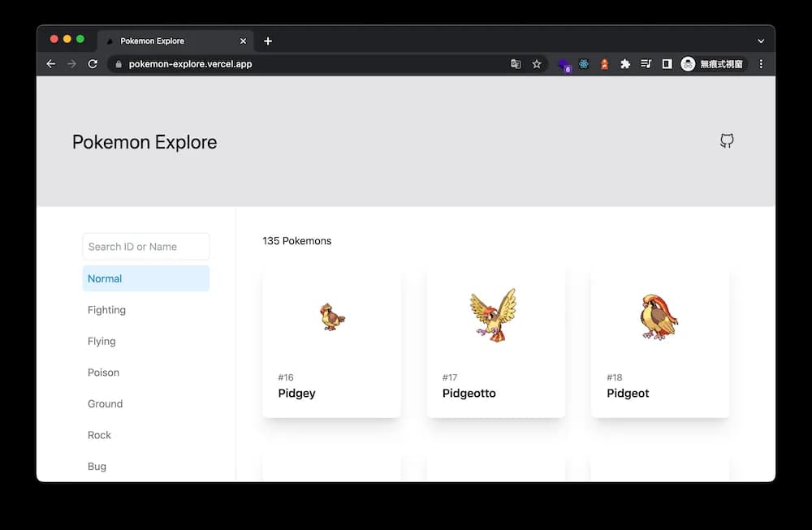
Task: Click the #18 ID label
Action: tap(615, 377)
